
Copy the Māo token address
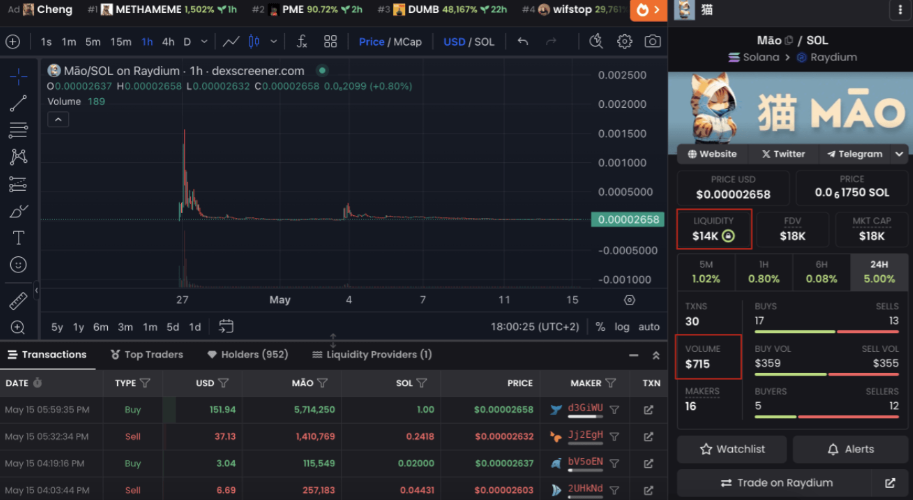(789, 41)
